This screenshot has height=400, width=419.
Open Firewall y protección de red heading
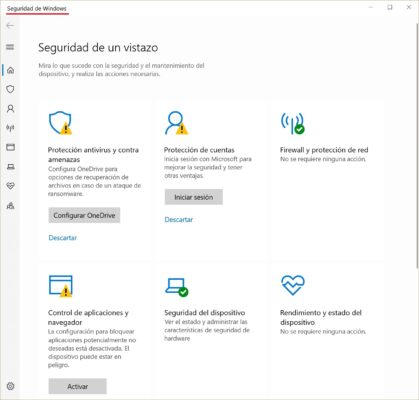(324, 150)
